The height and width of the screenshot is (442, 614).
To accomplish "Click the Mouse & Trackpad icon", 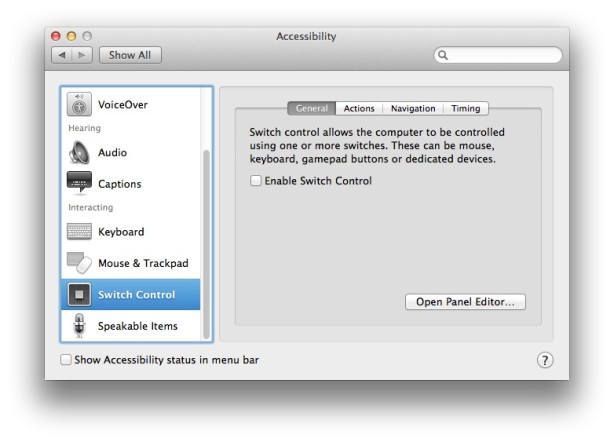I will point(79,263).
